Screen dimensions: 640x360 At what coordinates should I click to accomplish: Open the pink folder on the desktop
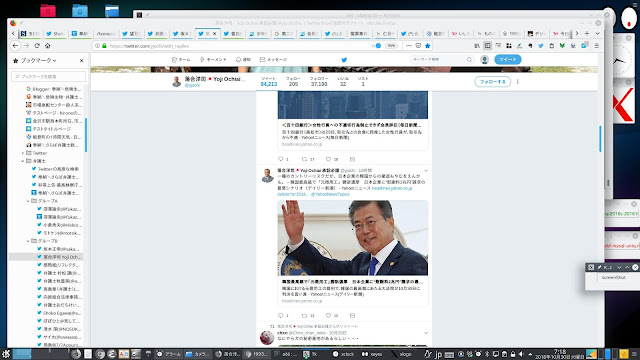tap(48, 11)
